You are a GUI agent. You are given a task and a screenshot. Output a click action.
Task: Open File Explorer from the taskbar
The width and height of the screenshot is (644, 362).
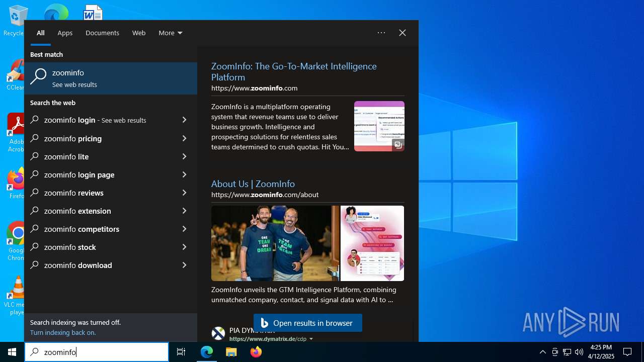coord(231,352)
